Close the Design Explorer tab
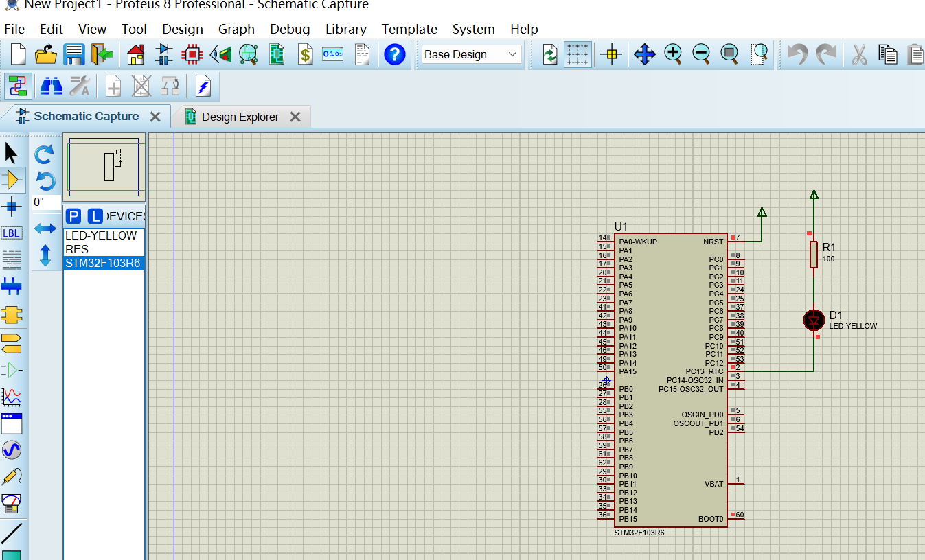Screen dimensions: 925x560 (295, 117)
